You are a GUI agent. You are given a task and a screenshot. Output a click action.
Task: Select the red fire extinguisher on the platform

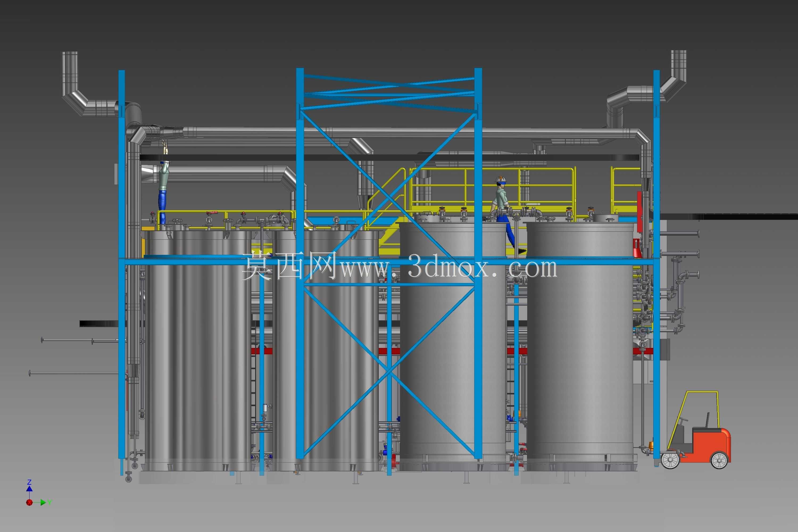pos(637,248)
